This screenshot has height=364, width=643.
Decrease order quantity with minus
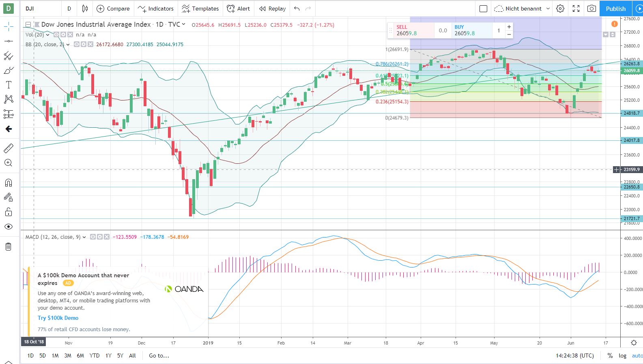509,34
